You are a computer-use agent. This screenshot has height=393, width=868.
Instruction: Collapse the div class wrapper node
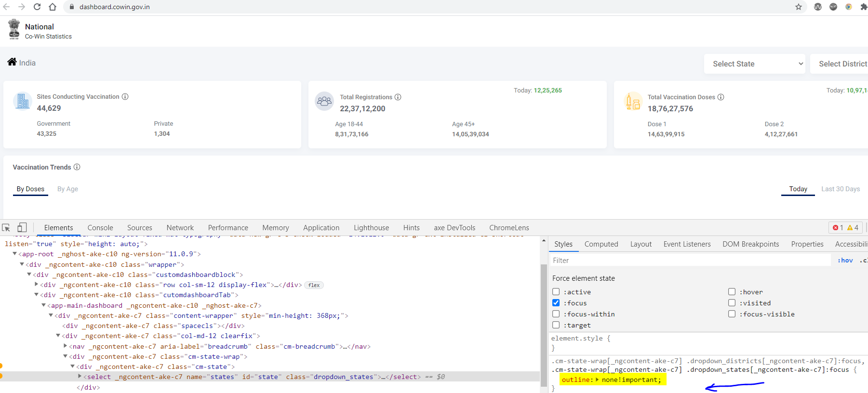click(22, 264)
